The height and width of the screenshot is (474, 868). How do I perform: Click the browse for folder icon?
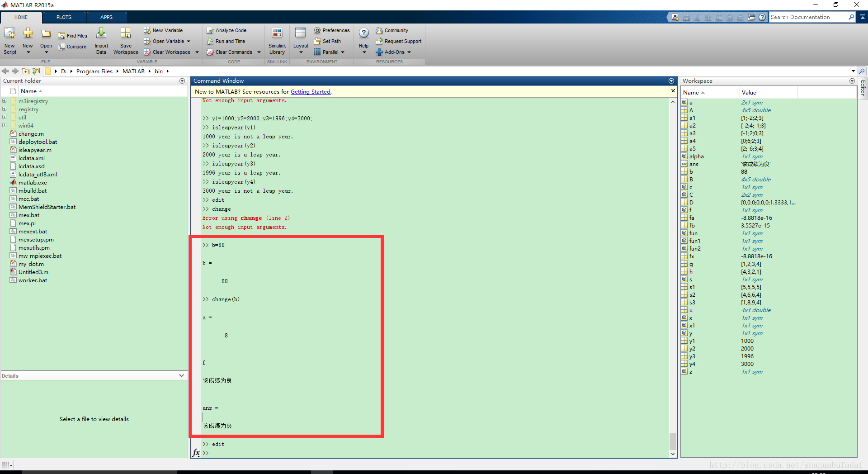(36, 71)
